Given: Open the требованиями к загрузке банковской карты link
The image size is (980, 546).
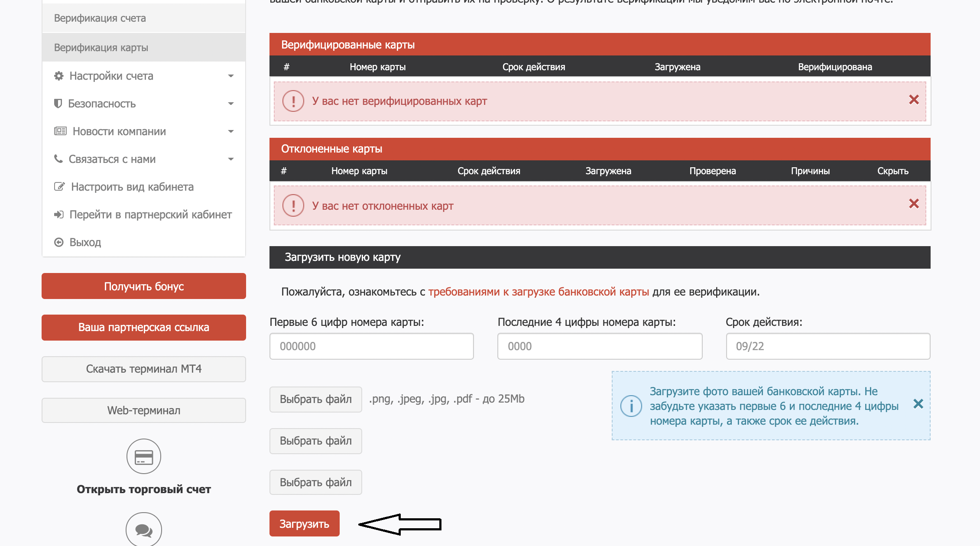Looking at the screenshot, I should [x=539, y=292].
